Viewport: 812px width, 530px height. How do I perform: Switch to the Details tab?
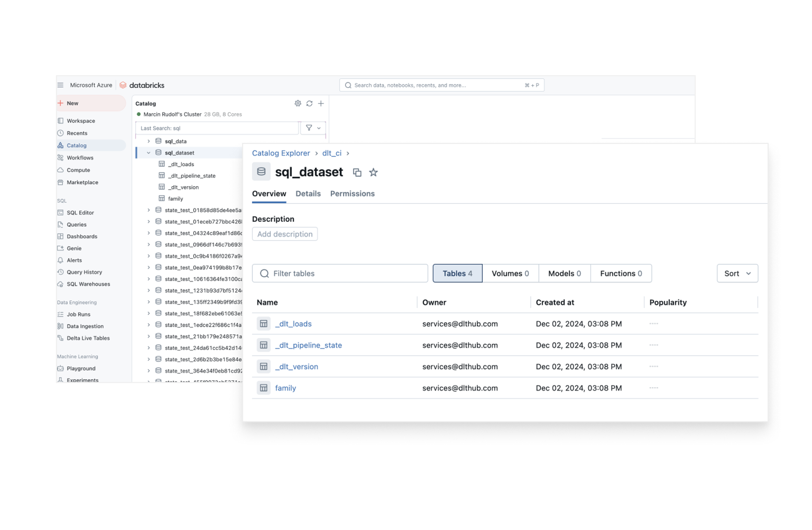308,193
